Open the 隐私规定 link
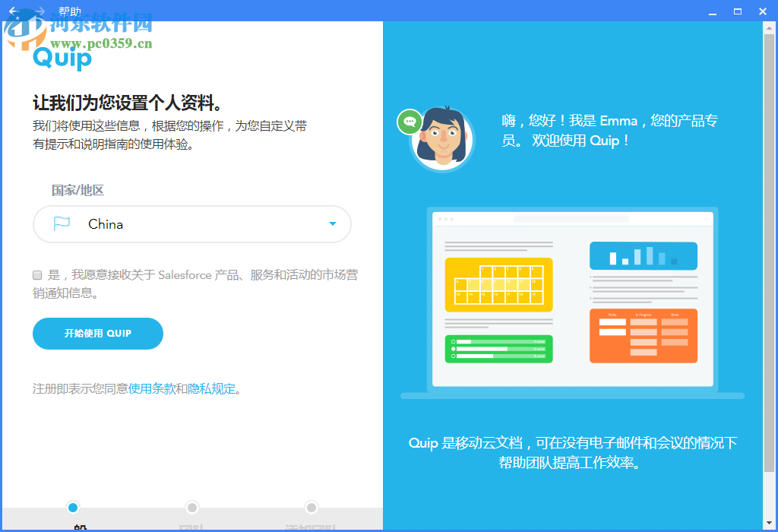The height and width of the screenshot is (532, 778). (x=211, y=388)
